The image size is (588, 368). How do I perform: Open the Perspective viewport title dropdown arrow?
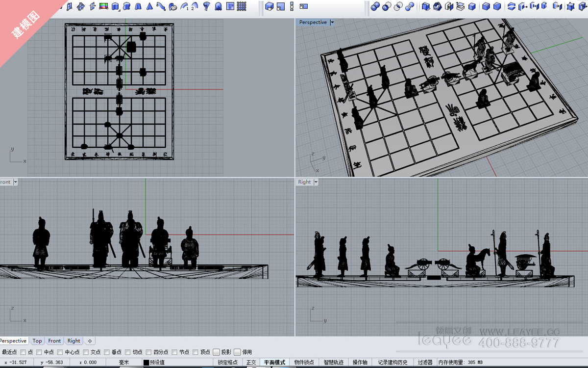point(332,23)
